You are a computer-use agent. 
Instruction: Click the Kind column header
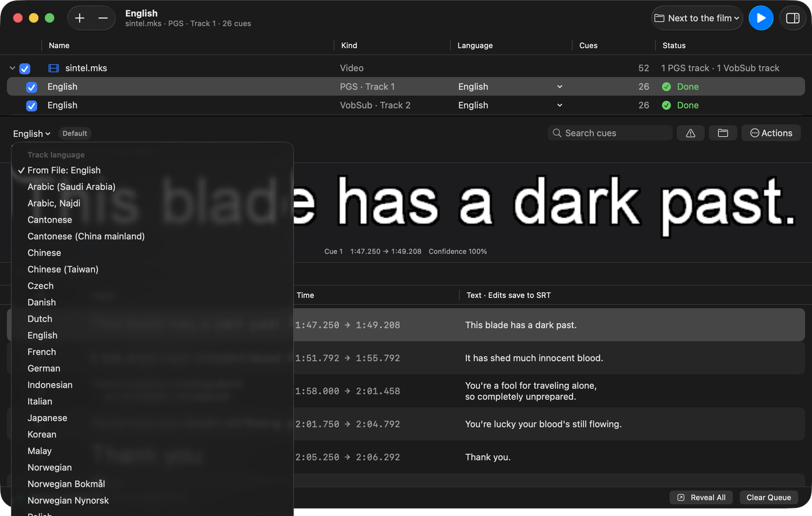click(x=349, y=46)
